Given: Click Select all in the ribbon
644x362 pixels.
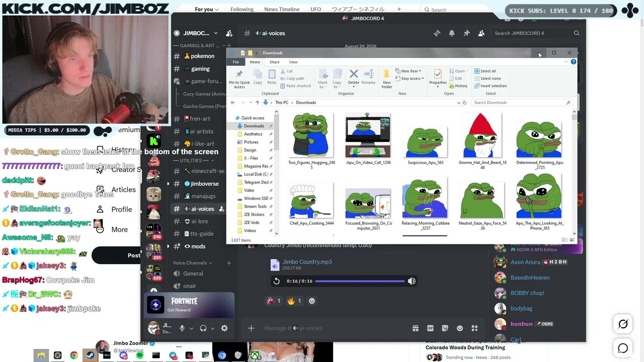Looking at the screenshot, I should pos(485,71).
